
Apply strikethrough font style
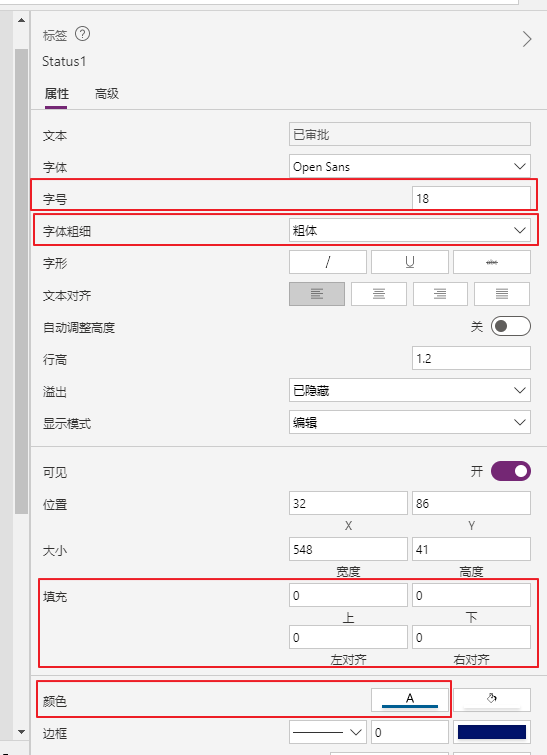click(492, 262)
